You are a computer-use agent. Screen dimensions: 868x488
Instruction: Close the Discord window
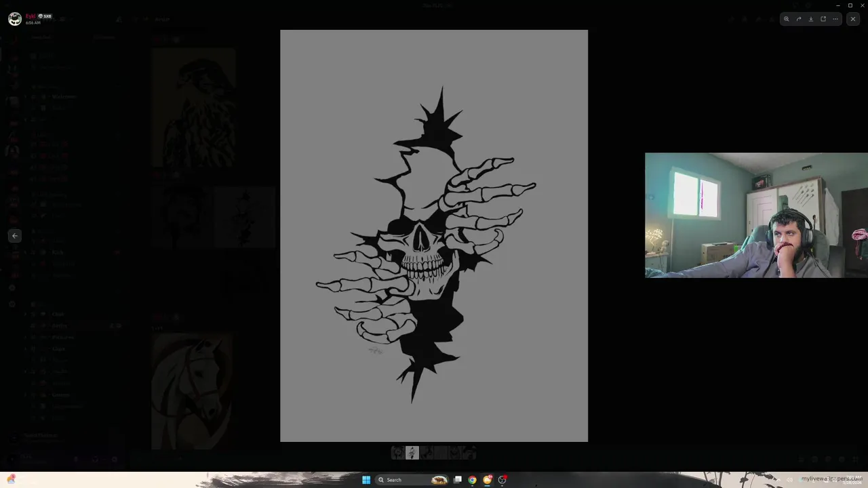(862, 5)
